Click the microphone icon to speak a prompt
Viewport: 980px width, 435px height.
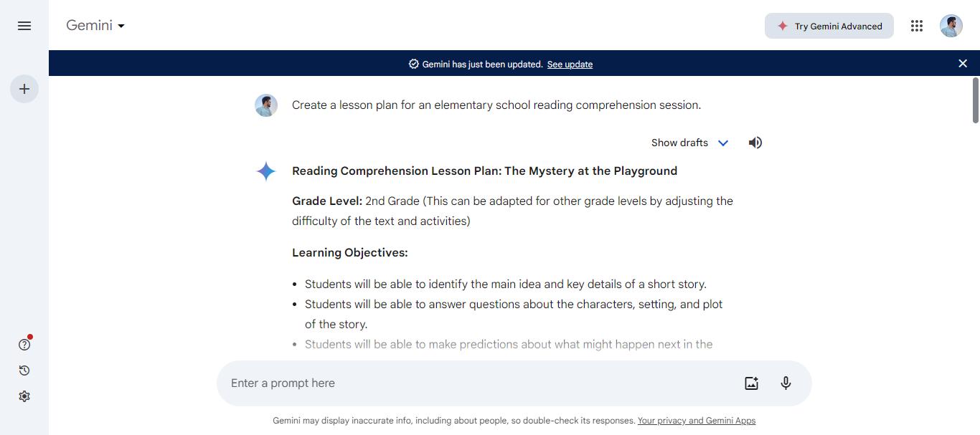[786, 383]
